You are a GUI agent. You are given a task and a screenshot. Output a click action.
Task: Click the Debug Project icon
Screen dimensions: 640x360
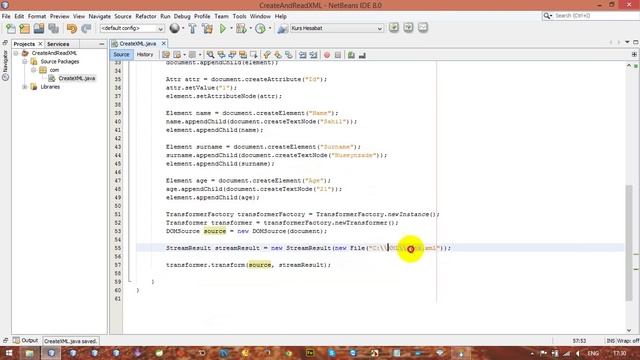[x=241, y=28]
